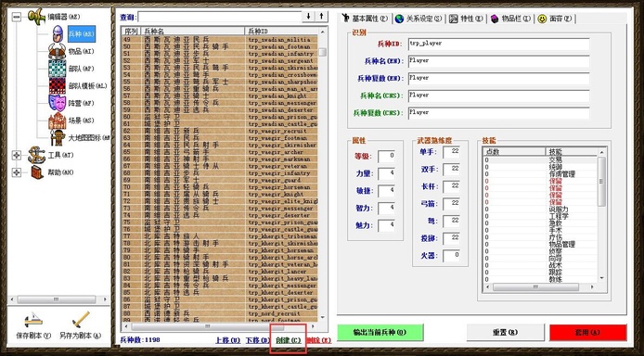Screen dimensions: 644x356
Task: Click the 输出当前兵种 green button
Action: click(x=380, y=332)
